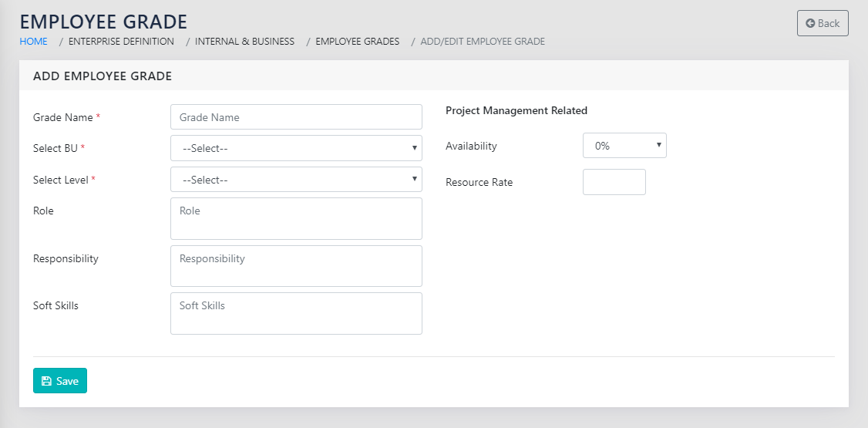Screen dimensions: 868x428
Task: Click the Resource Rate input box
Action: (x=614, y=183)
